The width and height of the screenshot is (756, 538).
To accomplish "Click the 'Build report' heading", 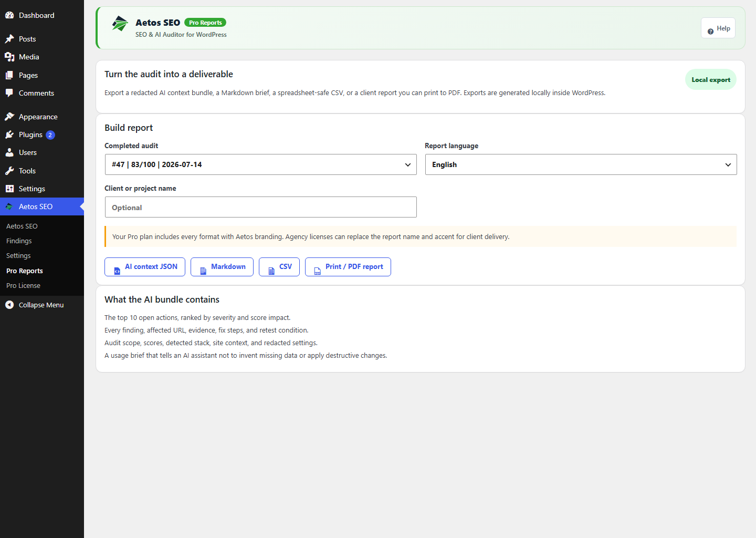I will [129, 128].
